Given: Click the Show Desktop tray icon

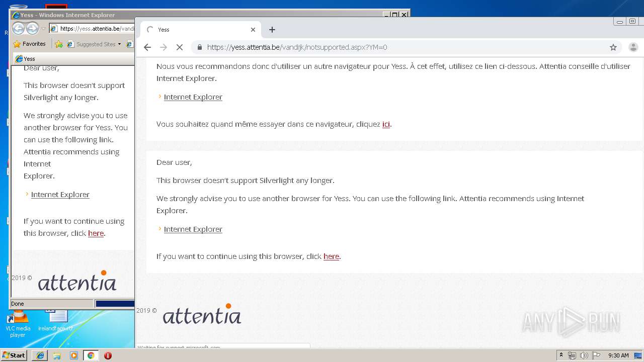Looking at the screenshot, I should click(x=638, y=355).
